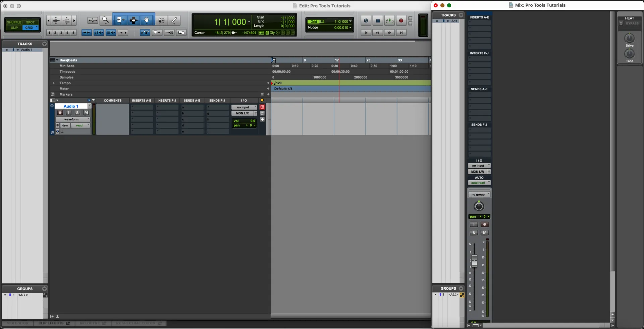Solo the Audio 1 track
This screenshot has width=644, height=329.
point(77,113)
